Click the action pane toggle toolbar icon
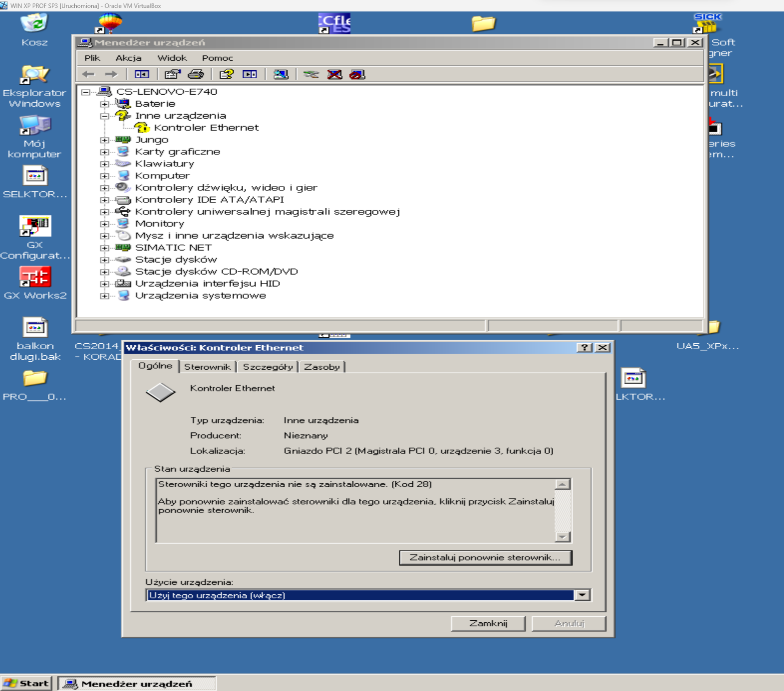 click(250, 74)
